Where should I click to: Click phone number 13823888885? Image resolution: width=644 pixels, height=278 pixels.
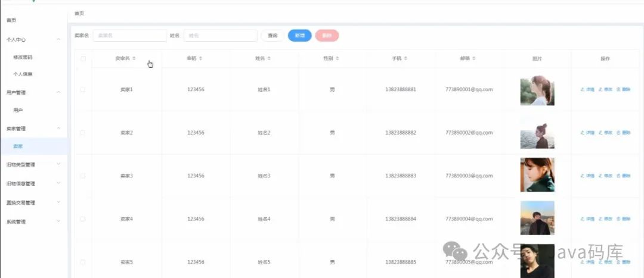401,262
